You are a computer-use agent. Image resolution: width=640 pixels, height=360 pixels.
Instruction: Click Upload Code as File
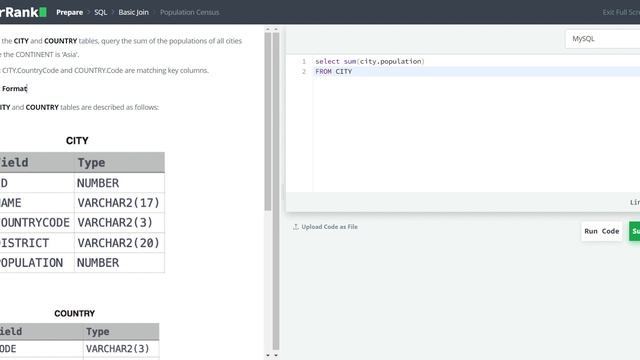click(329, 227)
